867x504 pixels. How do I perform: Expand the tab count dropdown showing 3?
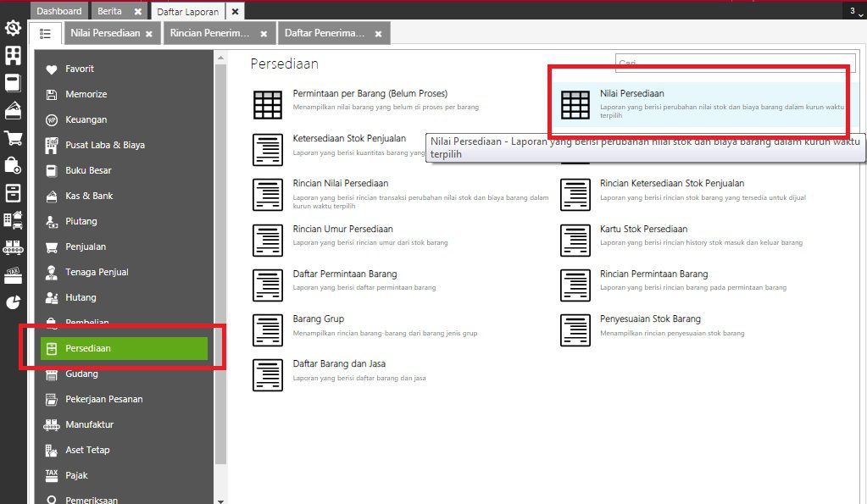[x=853, y=11]
